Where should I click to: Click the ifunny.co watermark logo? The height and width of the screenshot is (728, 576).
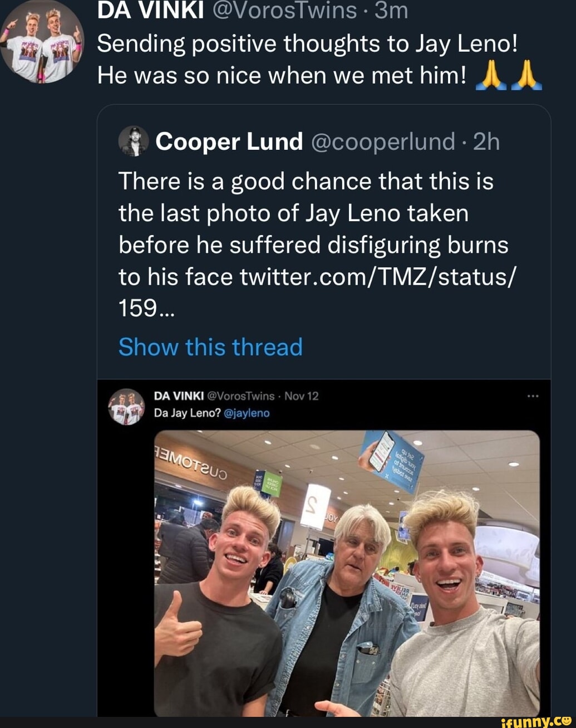(x=536, y=721)
